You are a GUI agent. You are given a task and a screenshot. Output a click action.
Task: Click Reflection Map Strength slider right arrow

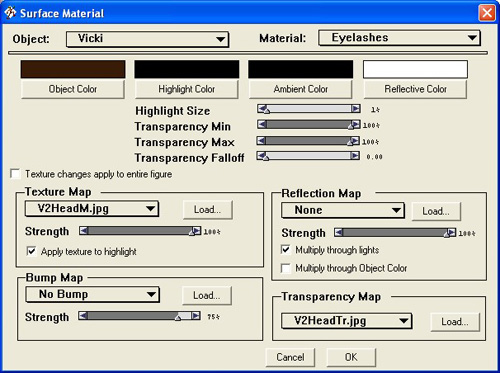tap(451, 232)
